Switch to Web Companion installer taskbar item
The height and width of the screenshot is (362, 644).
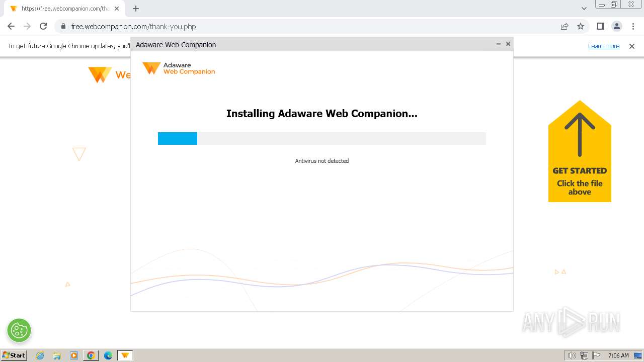[125, 355]
